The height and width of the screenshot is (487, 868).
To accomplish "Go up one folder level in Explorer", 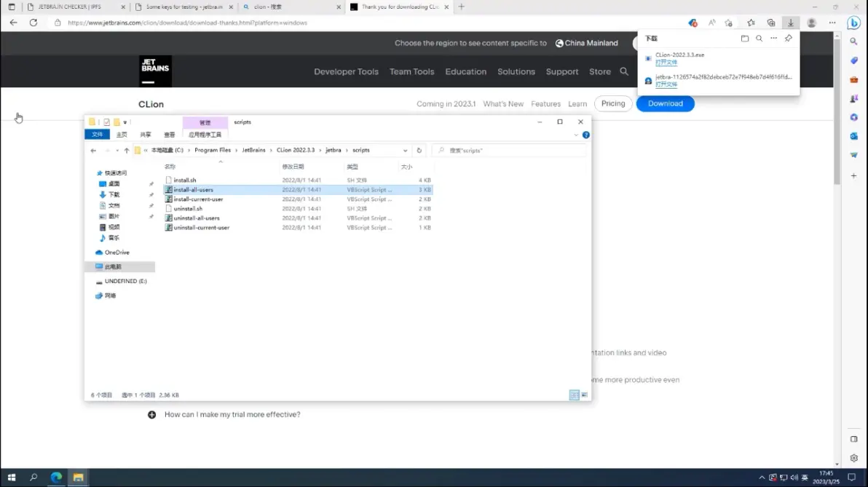I will pyautogui.click(x=127, y=151).
